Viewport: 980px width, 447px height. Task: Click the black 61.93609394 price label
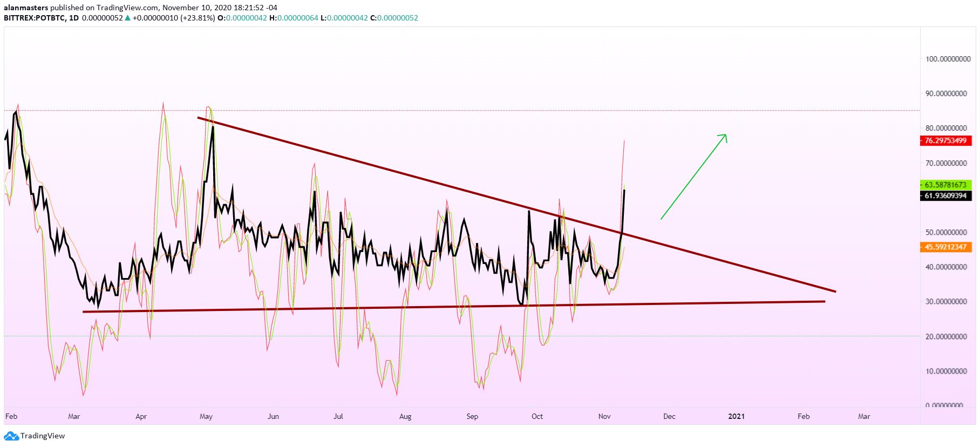coord(945,195)
